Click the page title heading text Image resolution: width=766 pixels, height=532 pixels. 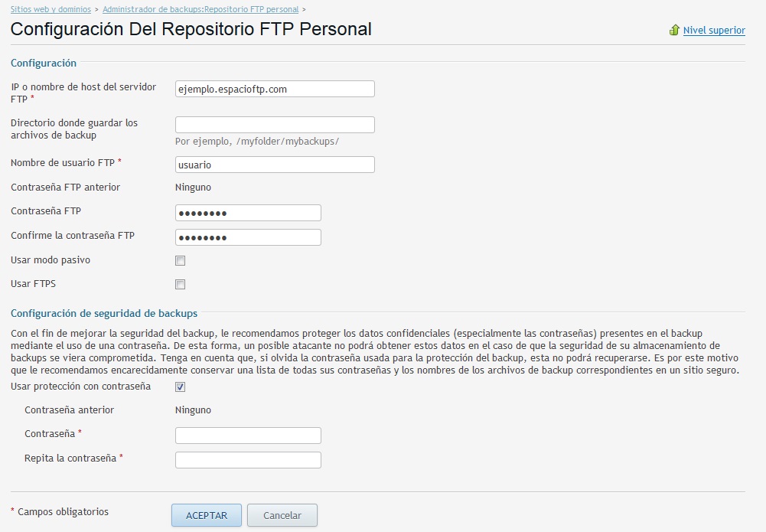pyautogui.click(x=191, y=30)
